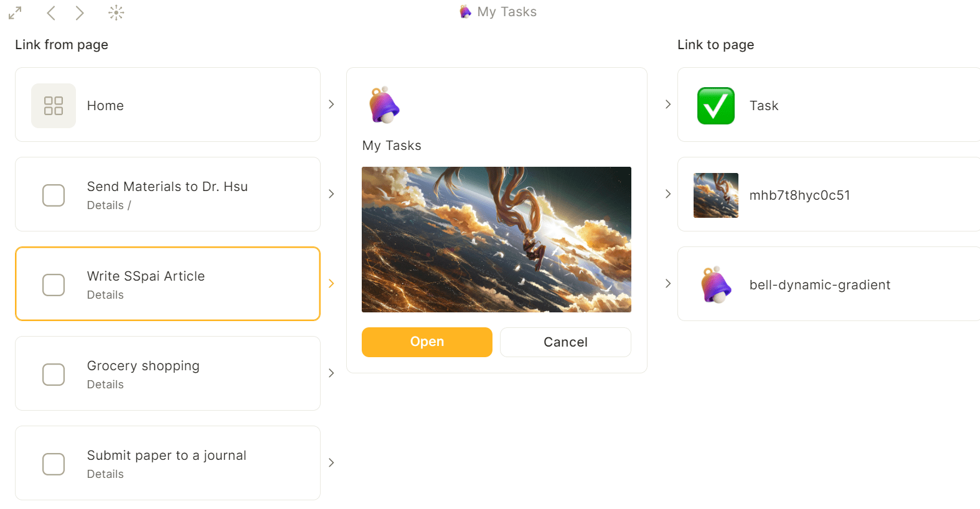The image size is (980, 509).
Task: Toggle the Submit paper to a journal checkbox
Action: pyautogui.click(x=54, y=464)
